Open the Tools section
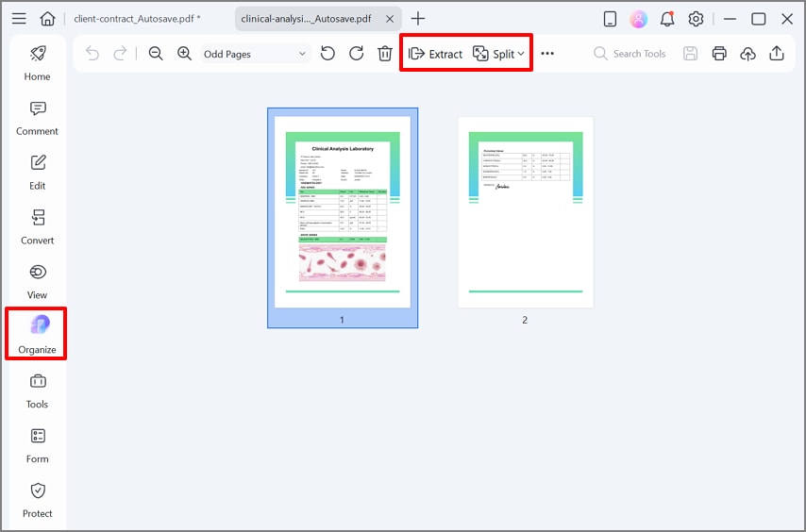Screen dimensions: 806x532 point(37,391)
